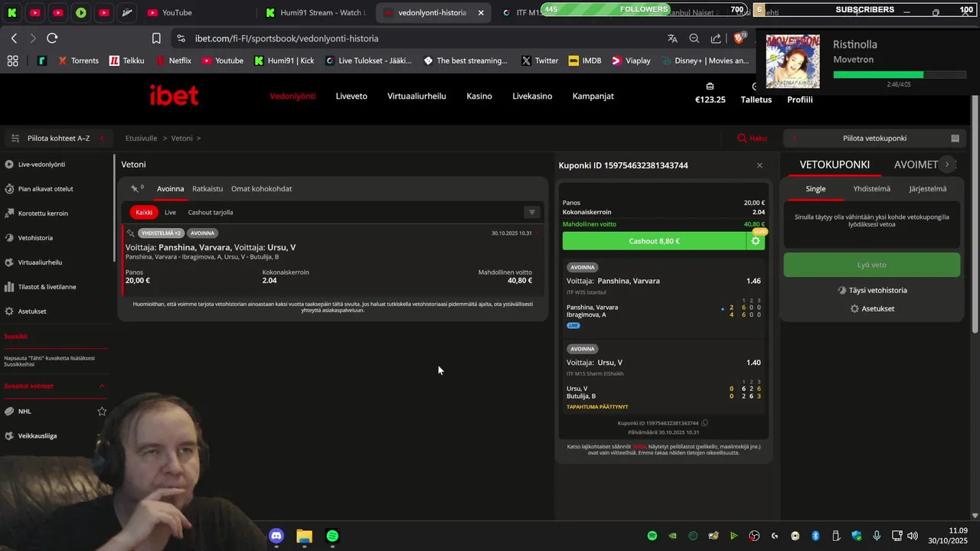The height and width of the screenshot is (551, 980).
Task: Click the Cashout 8,80 € button
Action: [655, 241]
